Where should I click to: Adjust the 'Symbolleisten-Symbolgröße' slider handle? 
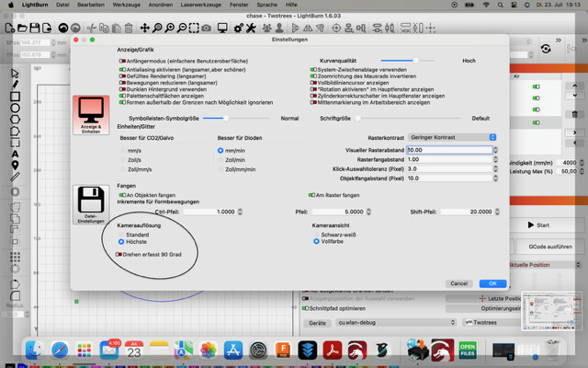tap(226, 119)
